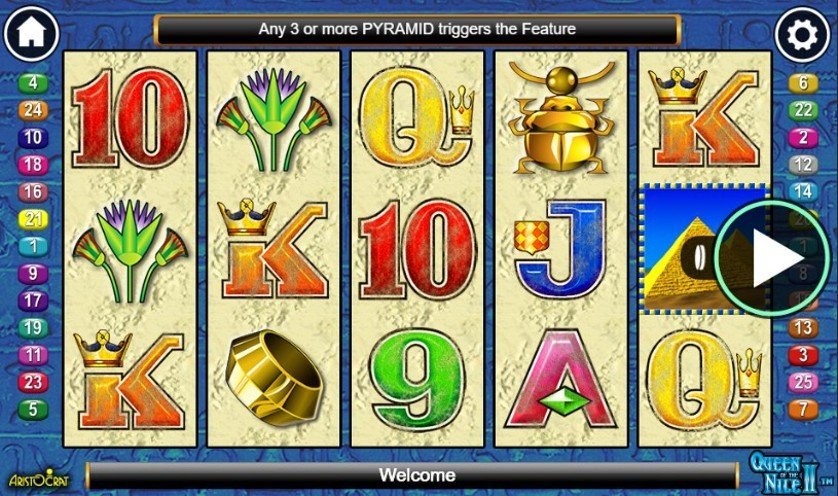Click the Queen of the Nile II logo
The height and width of the screenshot is (496, 838).
pos(785,472)
